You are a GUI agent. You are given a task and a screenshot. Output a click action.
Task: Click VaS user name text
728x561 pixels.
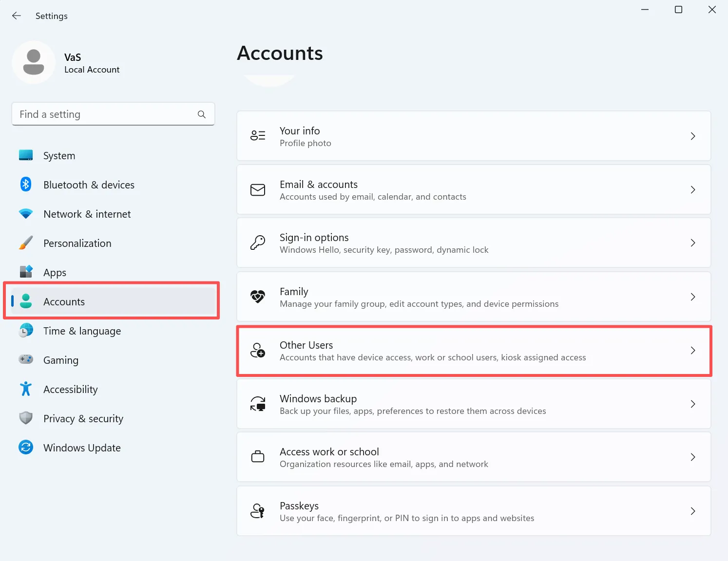[x=73, y=57]
